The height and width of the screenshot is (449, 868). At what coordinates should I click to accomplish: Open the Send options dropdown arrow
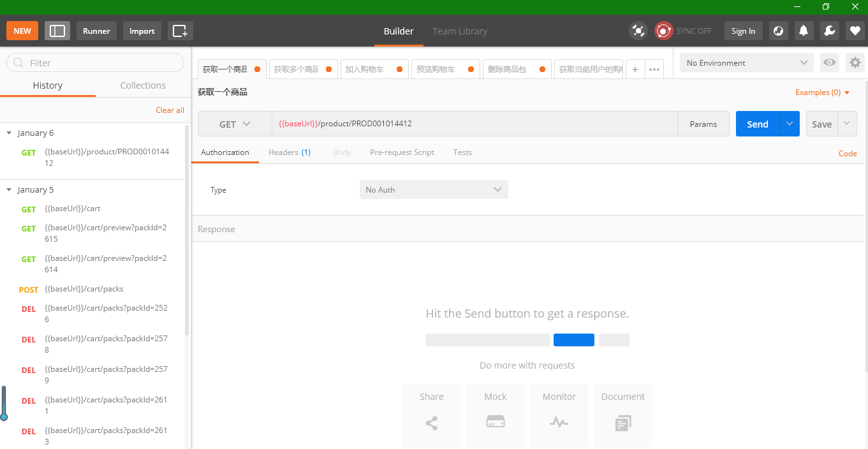tap(790, 124)
